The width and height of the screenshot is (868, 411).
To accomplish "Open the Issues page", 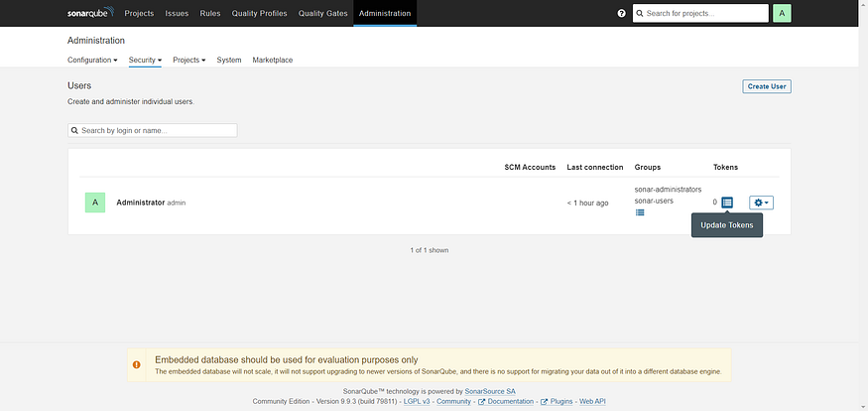I will [x=177, y=13].
